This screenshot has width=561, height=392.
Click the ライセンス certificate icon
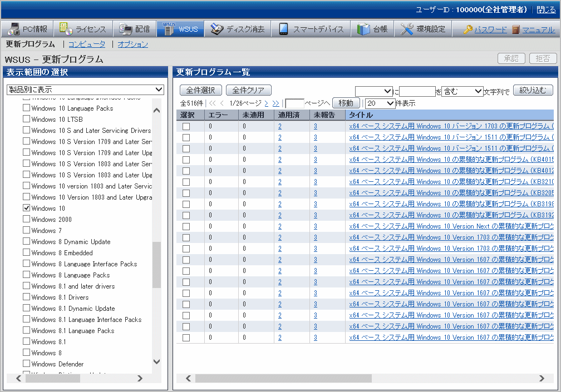coord(66,28)
